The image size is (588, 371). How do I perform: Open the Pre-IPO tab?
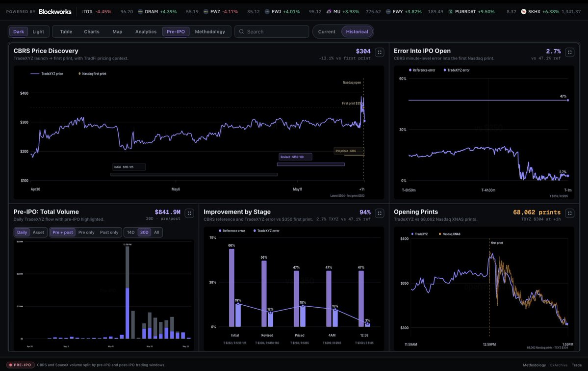(176, 31)
